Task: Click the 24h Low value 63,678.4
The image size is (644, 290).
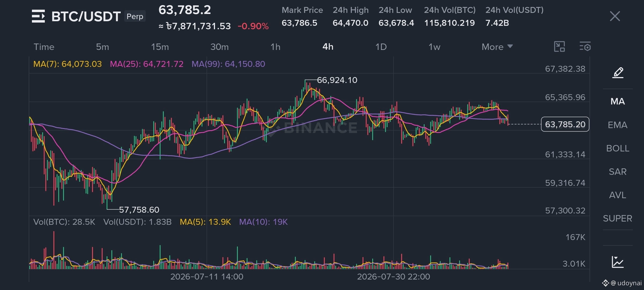Action: (x=396, y=23)
